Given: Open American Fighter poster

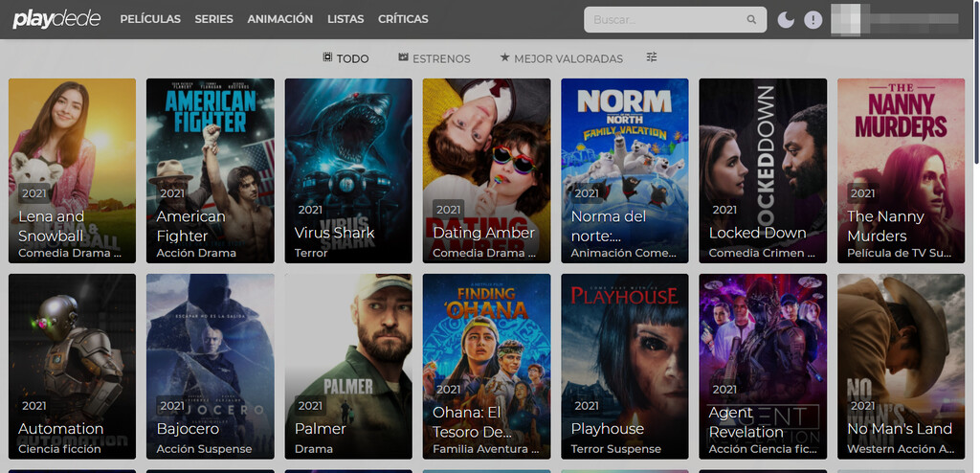Looking at the screenshot, I should pos(210,170).
